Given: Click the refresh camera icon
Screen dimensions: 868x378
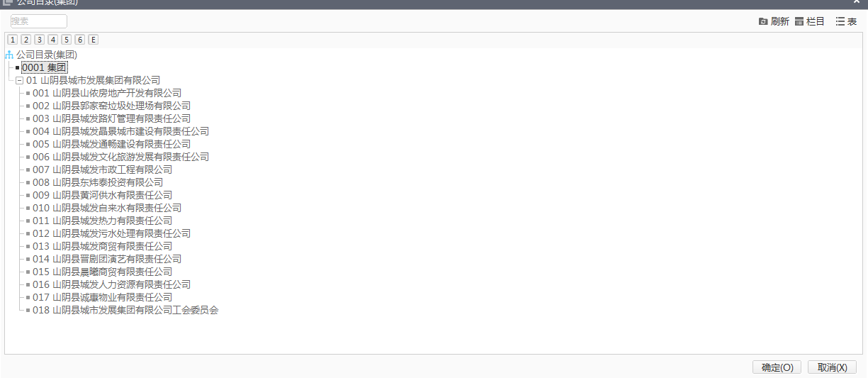Looking at the screenshot, I should pos(763,22).
